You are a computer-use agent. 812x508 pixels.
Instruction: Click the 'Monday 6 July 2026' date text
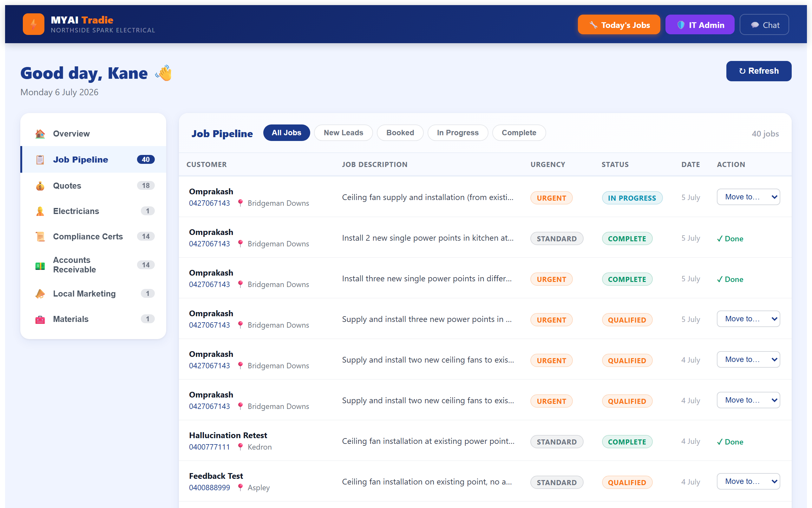(59, 92)
